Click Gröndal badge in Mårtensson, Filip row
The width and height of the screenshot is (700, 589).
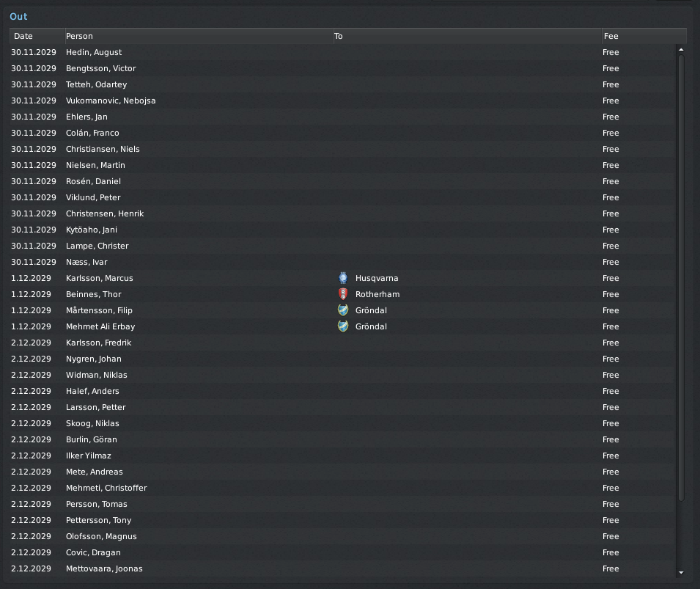pyautogui.click(x=343, y=310)
